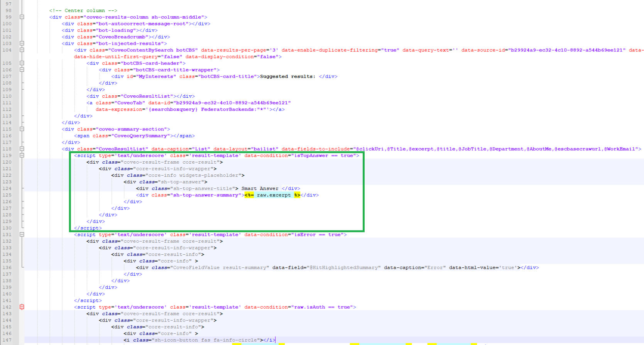The height and width of the screenshot is (345, 644).
Task: Collapse the coveo-summary-section fold on line 115
Action: pyautogui.click(x=22, y=129)
